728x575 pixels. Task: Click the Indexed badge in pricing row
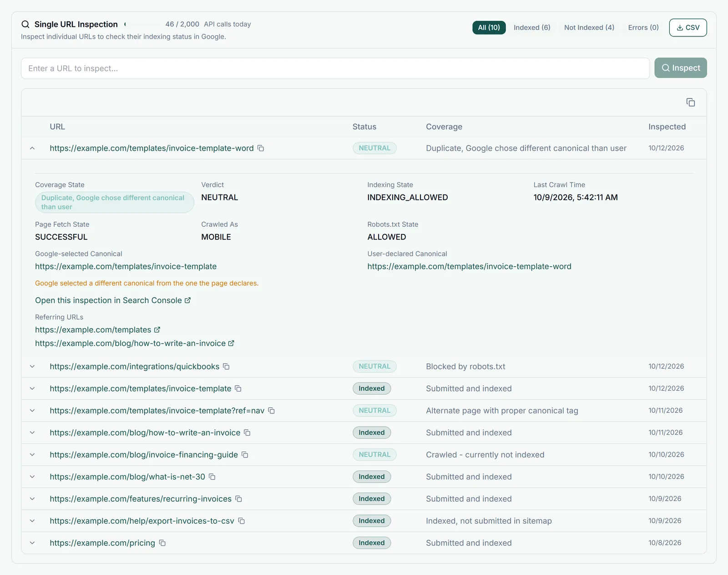372,543
